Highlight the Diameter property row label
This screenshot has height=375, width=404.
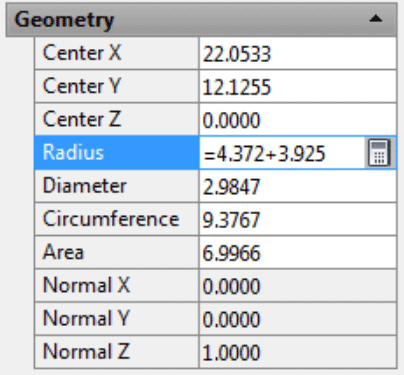[116, 186]
